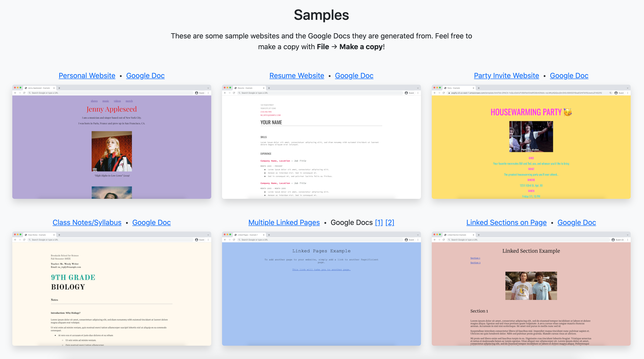Open the three-dot menu in the Party window
The width and height of the screenshot is (644, 359).
click(627, 93)
